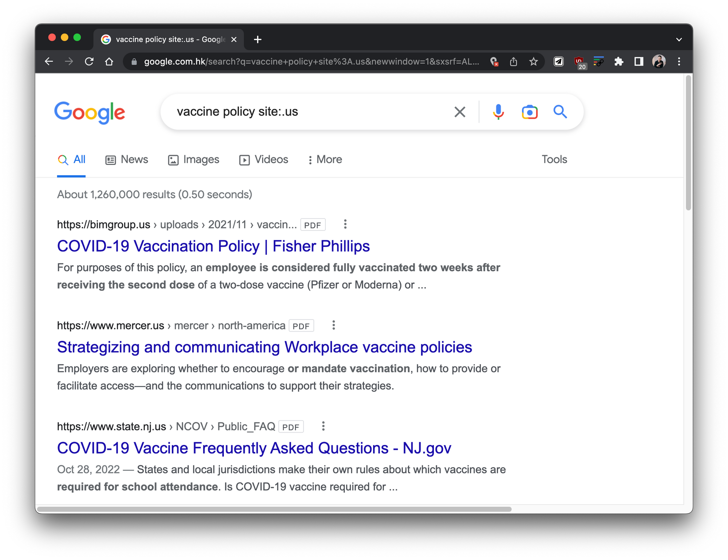Submit search with magnifying glass icon

point(560,112)
